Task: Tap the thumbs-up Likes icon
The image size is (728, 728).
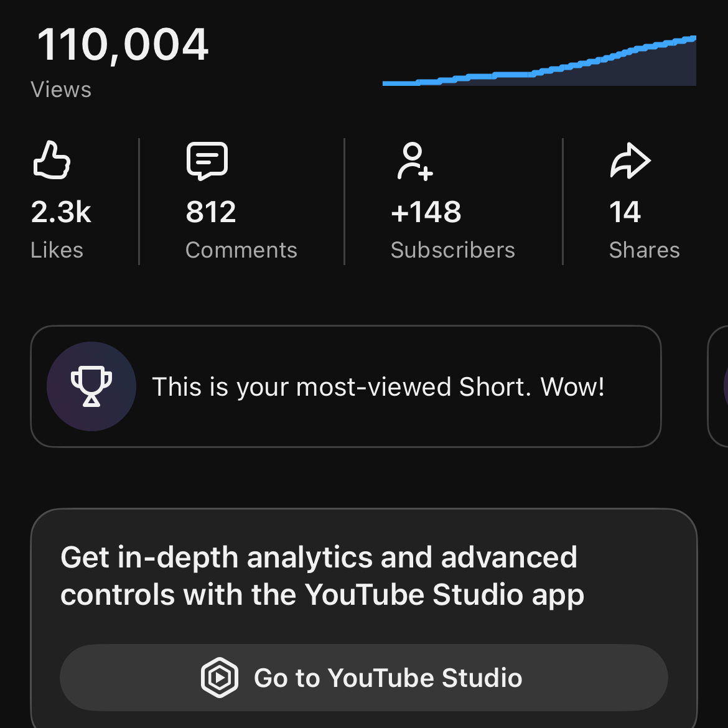Action: [x=52, y=160]
